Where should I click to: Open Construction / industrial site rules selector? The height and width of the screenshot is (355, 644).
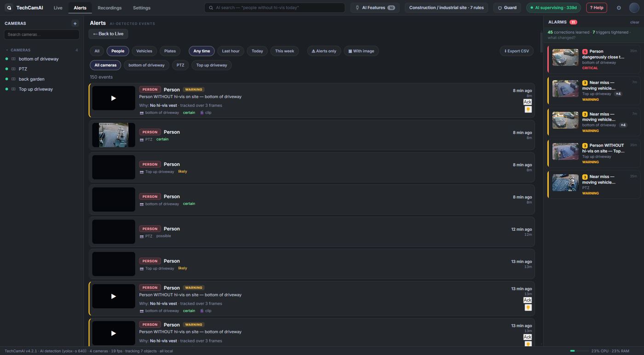(x=446, y=8)
